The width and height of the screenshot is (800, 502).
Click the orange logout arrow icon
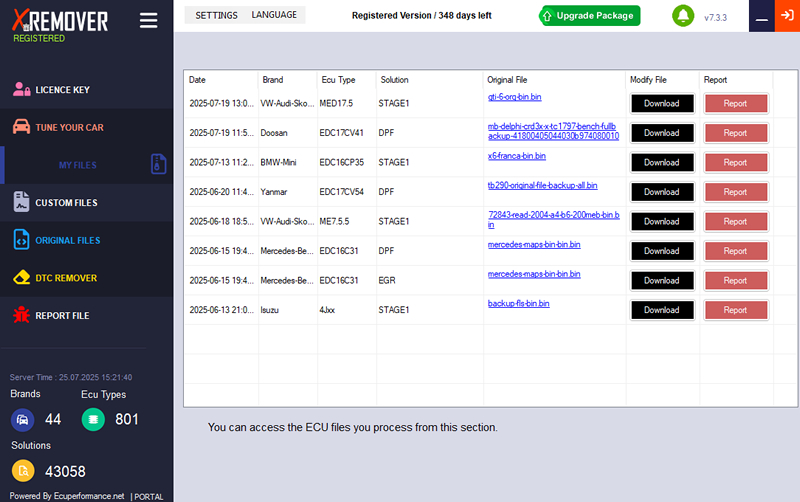tap(787, 16)
